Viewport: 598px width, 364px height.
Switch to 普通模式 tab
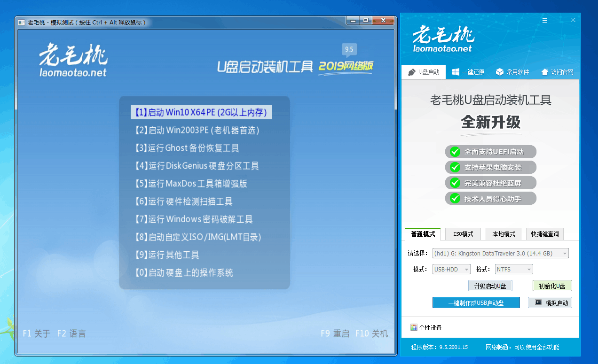coord(423,234)
